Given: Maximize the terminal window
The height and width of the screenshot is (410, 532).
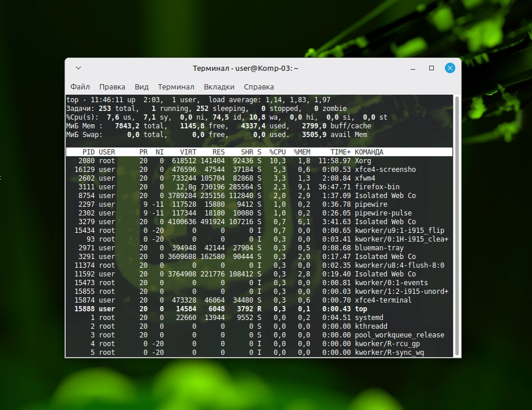Looking at the screenshot, I should coord(432,68).
